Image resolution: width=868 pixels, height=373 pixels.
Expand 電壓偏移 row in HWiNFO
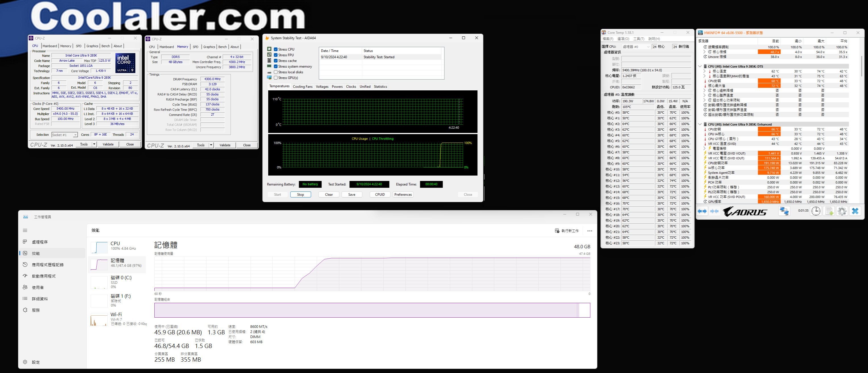click(704, 149)
